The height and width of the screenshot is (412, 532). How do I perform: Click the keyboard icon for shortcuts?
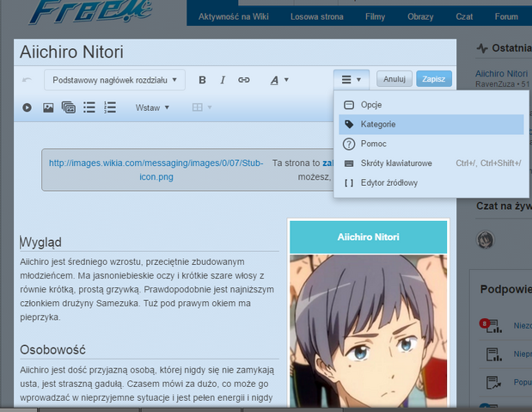[349, 163]
